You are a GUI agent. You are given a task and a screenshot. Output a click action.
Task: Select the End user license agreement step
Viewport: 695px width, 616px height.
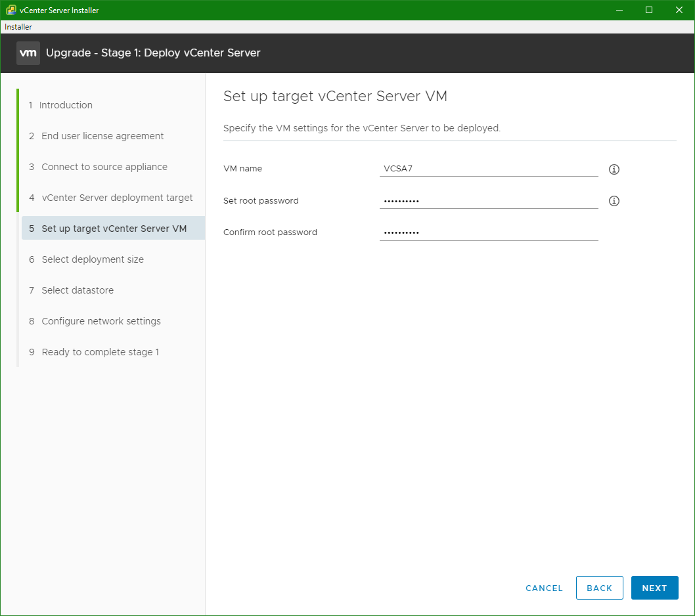[x=102, y=135]
